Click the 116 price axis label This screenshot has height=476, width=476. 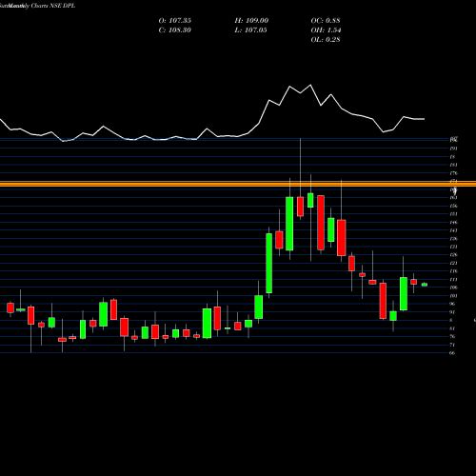pyautogui.click(x=453, y=271)
